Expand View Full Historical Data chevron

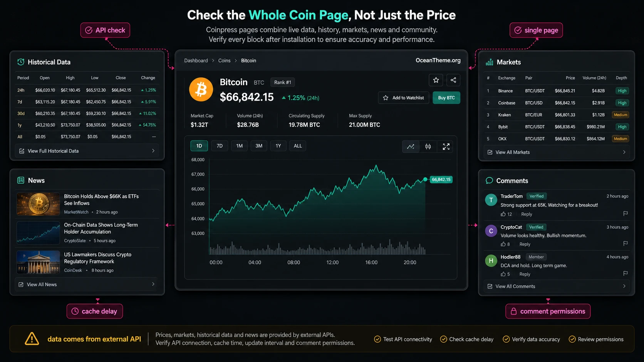pyautogui.click(x=153, y=151)
